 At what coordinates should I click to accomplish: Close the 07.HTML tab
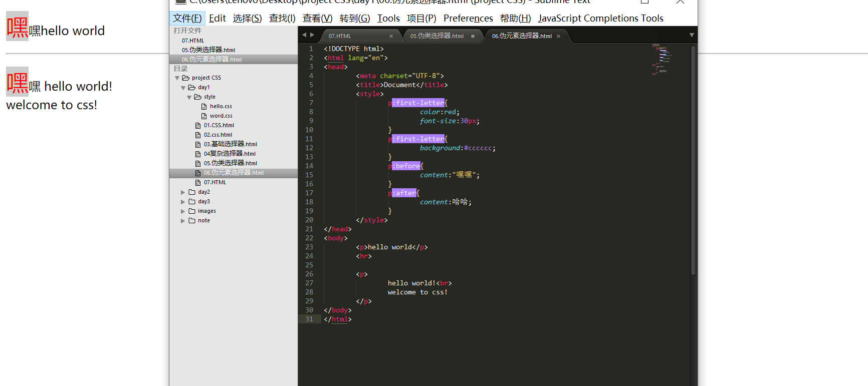tap(391, 36)
